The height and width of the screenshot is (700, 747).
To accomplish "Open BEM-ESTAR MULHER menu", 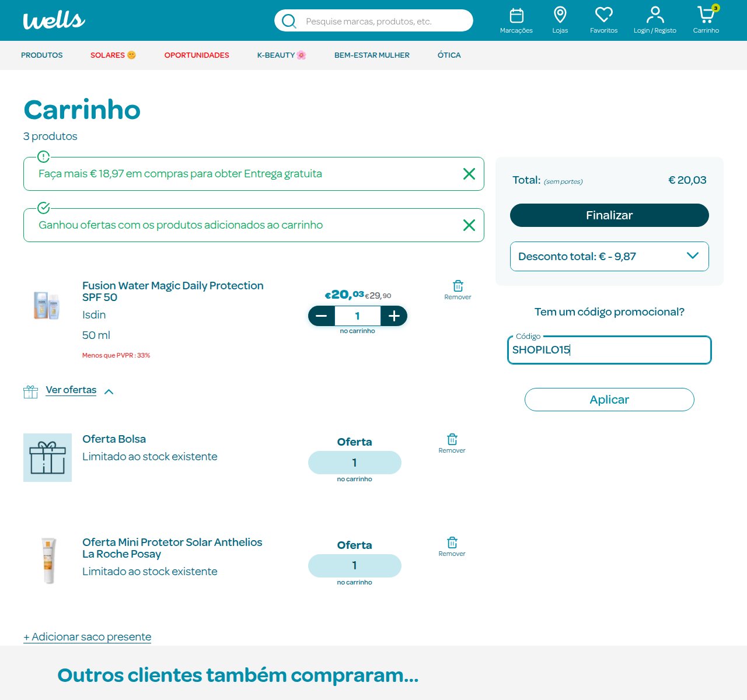I will (372, 55).
